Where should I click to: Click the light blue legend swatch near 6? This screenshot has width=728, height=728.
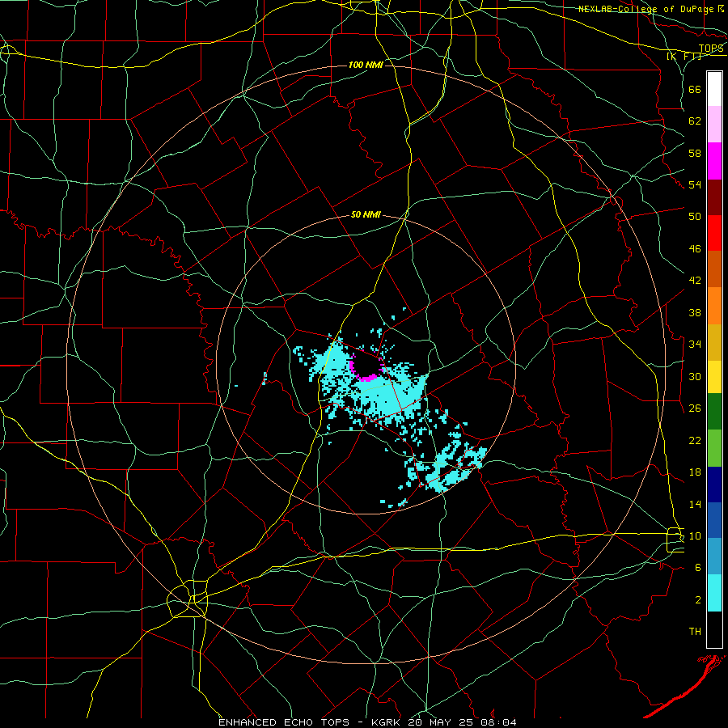click(714, 557)
